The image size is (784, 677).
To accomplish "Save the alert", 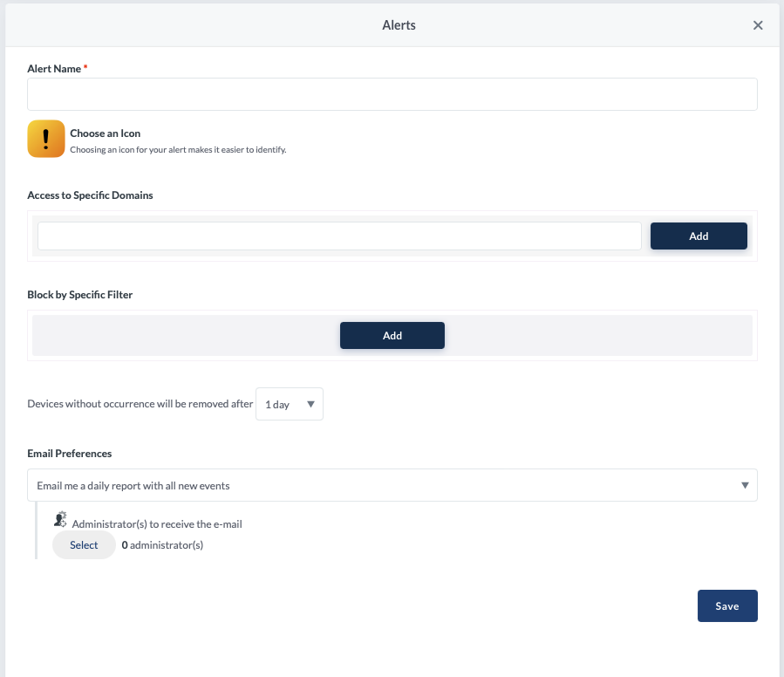I will click(x=726, y=606).
